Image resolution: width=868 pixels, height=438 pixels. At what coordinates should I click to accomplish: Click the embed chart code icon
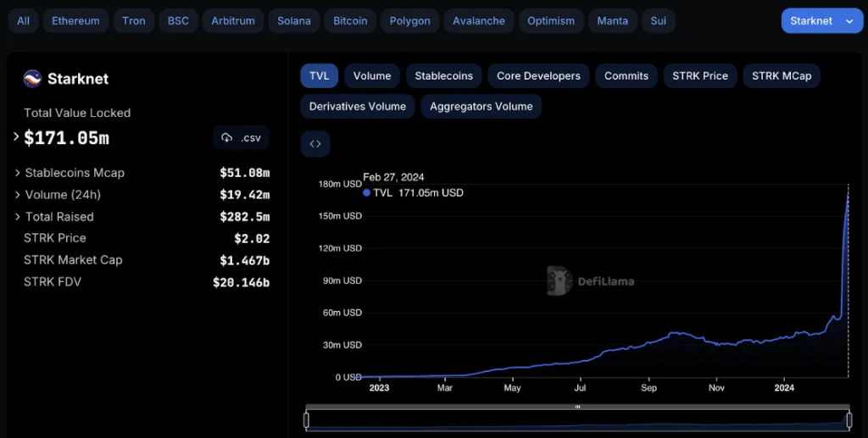(x=315, y=144)
